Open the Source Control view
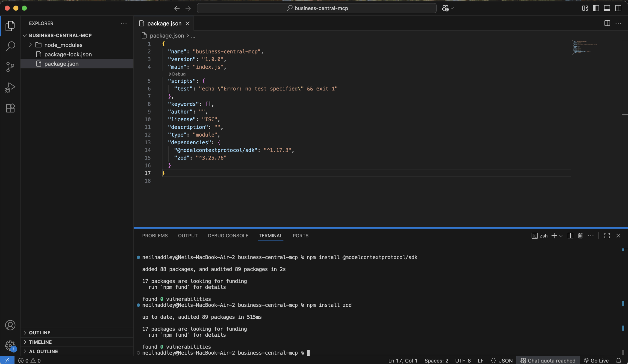 click(x=10, y=67)
